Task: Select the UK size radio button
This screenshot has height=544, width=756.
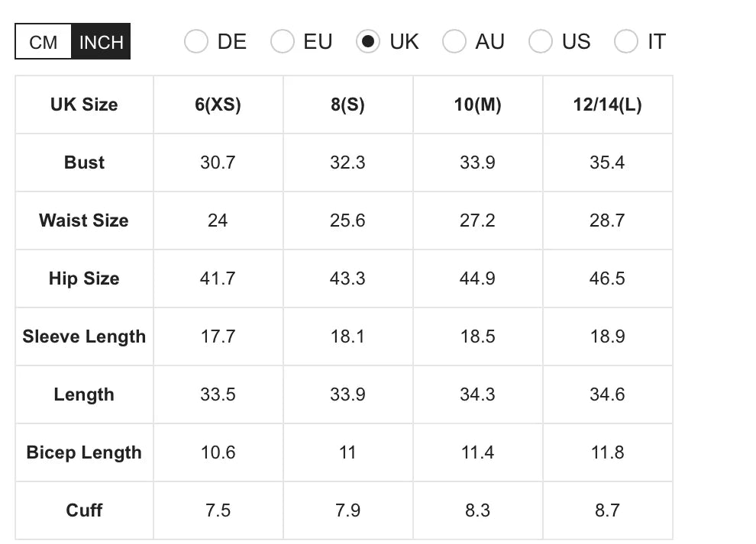Action: click(x=368, y=41)
